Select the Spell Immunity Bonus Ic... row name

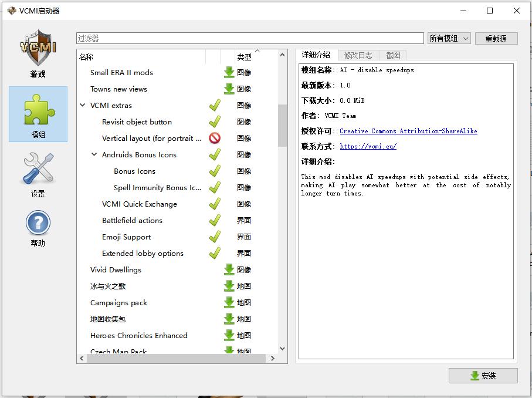click(x=157, y=187)
